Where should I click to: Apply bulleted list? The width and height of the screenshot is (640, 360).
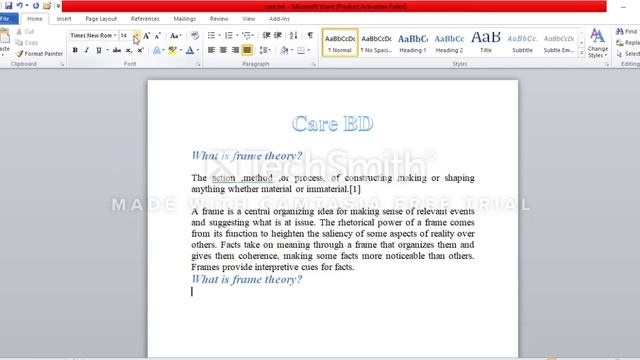pyautogui.click(x=211, y=36)
